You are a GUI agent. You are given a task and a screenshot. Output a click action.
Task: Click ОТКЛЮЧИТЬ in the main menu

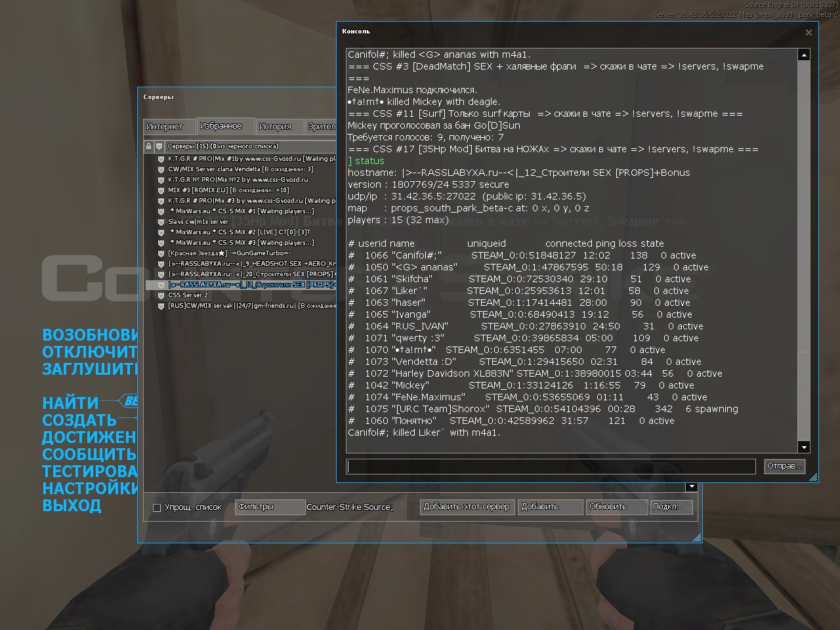pyautogui.click(x=90, y=352)
